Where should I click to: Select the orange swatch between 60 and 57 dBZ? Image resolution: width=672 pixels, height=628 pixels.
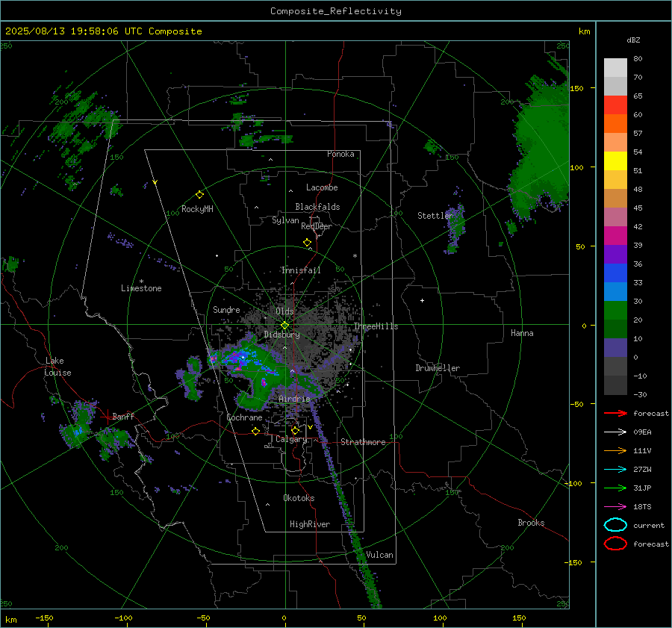[x=615, y=124]
